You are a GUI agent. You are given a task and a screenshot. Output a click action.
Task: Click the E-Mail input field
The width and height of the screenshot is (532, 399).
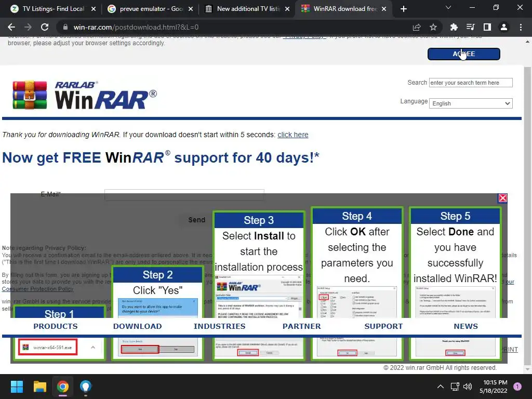click(x=184, y=195)
